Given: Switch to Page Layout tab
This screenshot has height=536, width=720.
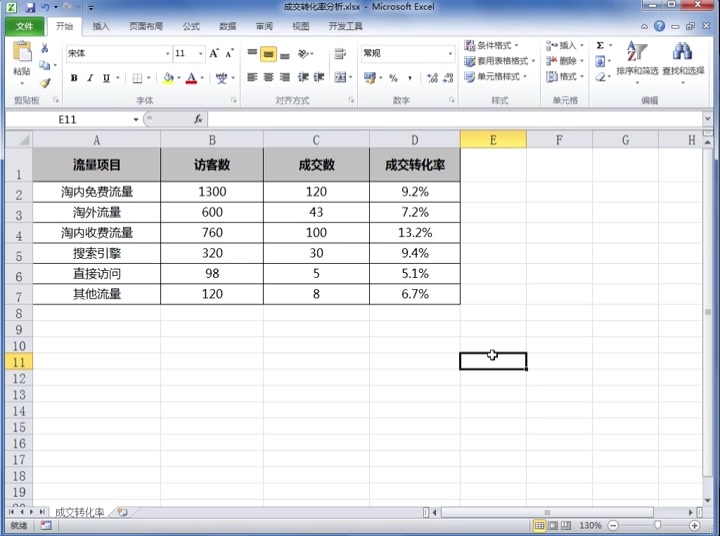Looking at the screenshot, I should (x=146, y=26).
